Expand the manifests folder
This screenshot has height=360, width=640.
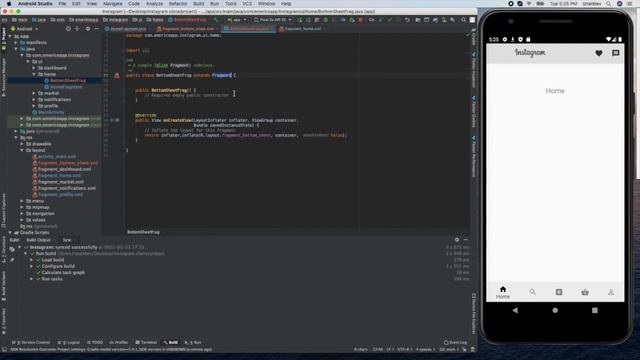[x=16, y=42]
